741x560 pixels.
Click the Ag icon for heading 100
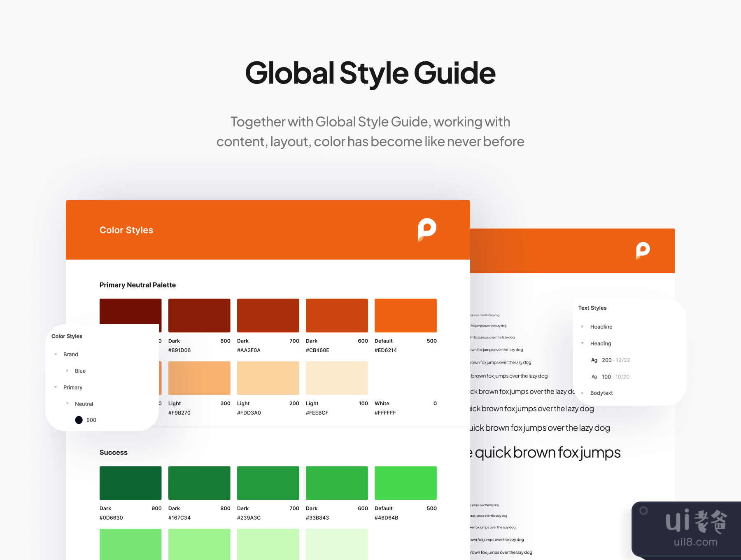pos(594,377)
